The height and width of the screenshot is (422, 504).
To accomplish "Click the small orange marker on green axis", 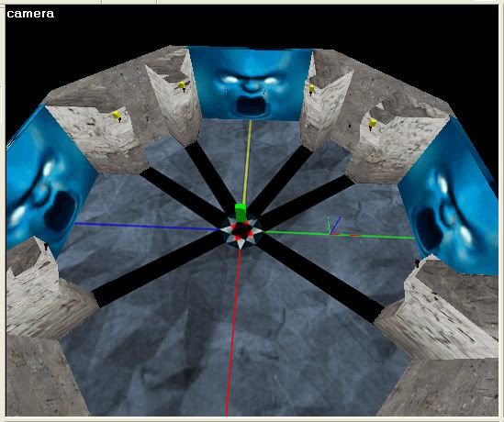I will (x=355, y=236).
